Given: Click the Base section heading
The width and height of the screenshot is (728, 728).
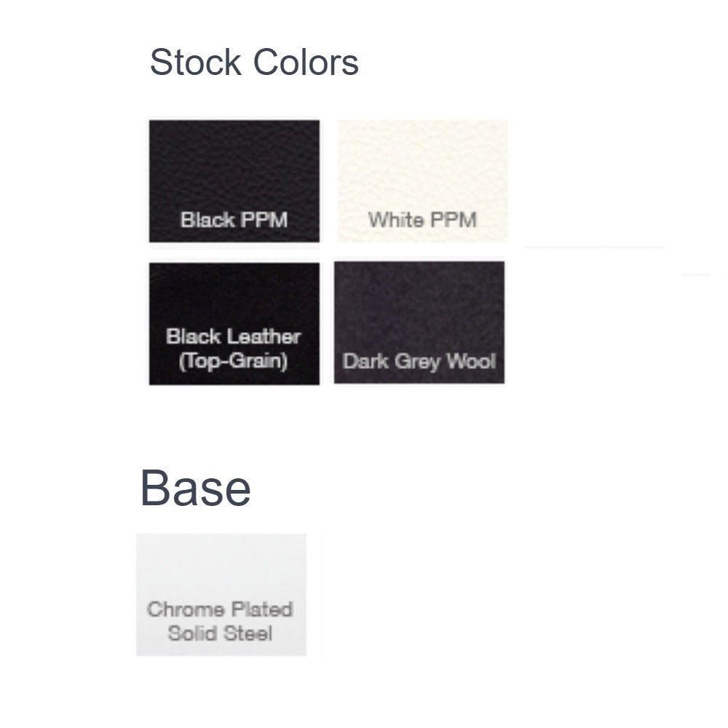Looking at the screenshot, I should click(x=195, y=488).
